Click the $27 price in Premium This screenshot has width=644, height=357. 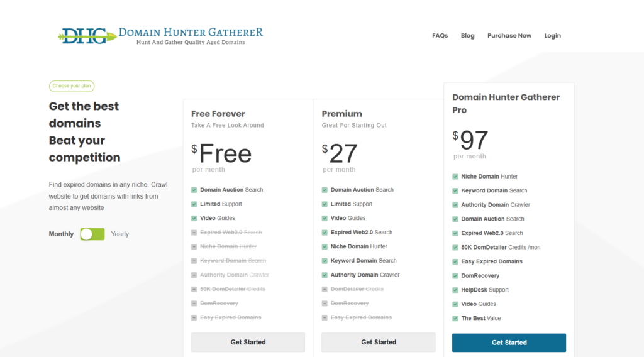point(340,153)
